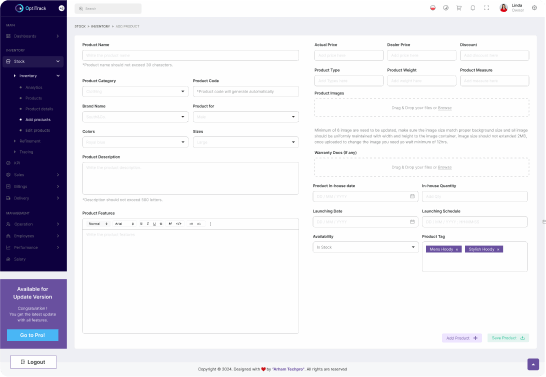Expand the Billings menu

tap(33, 187)
